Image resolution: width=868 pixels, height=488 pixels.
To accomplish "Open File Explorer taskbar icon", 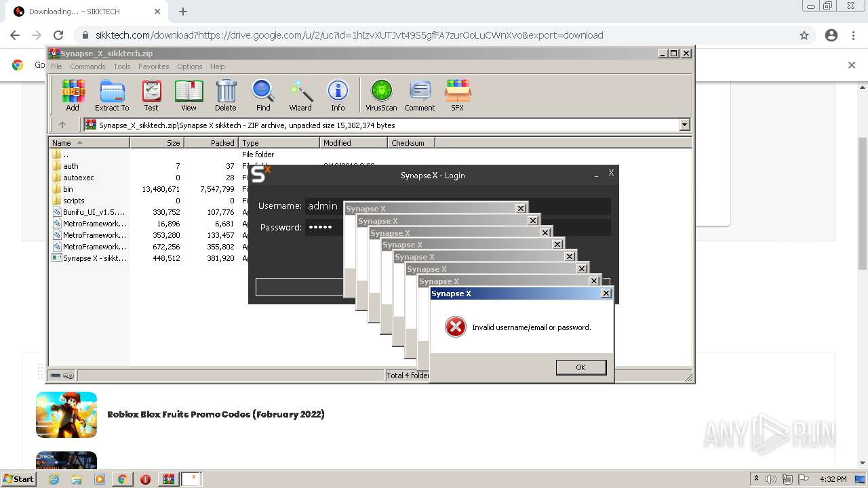I will pyautogui.click(x=77, y=479).
